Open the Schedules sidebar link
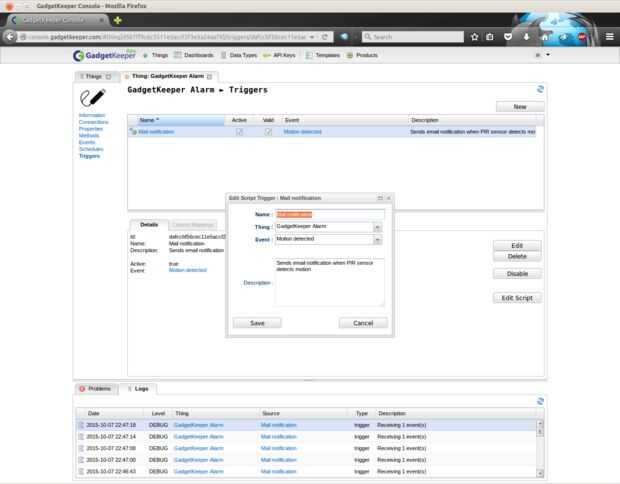The image size is (620, 484). (91, 149)
